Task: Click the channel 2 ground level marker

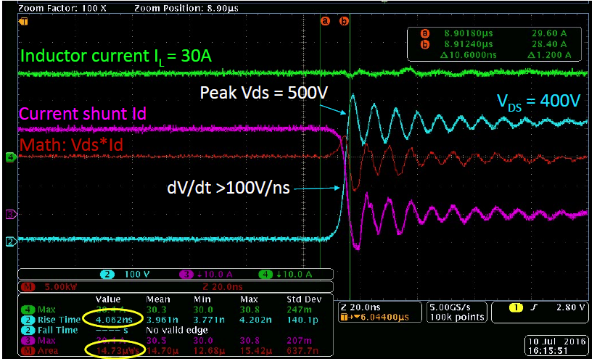Action: (11, 241)
